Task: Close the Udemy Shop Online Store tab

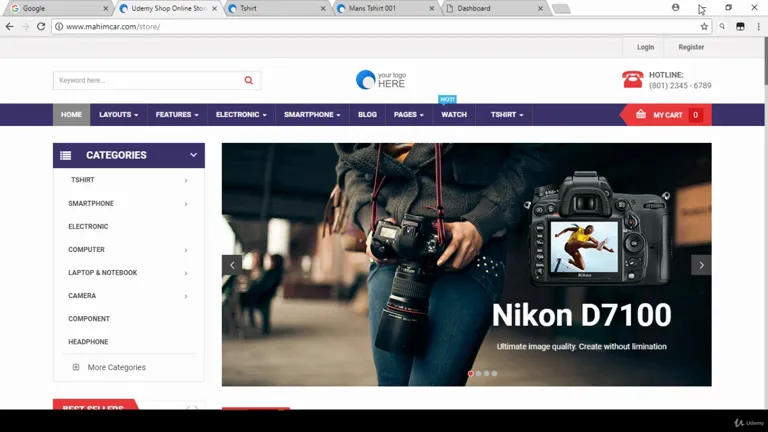Action: [214, 8]
